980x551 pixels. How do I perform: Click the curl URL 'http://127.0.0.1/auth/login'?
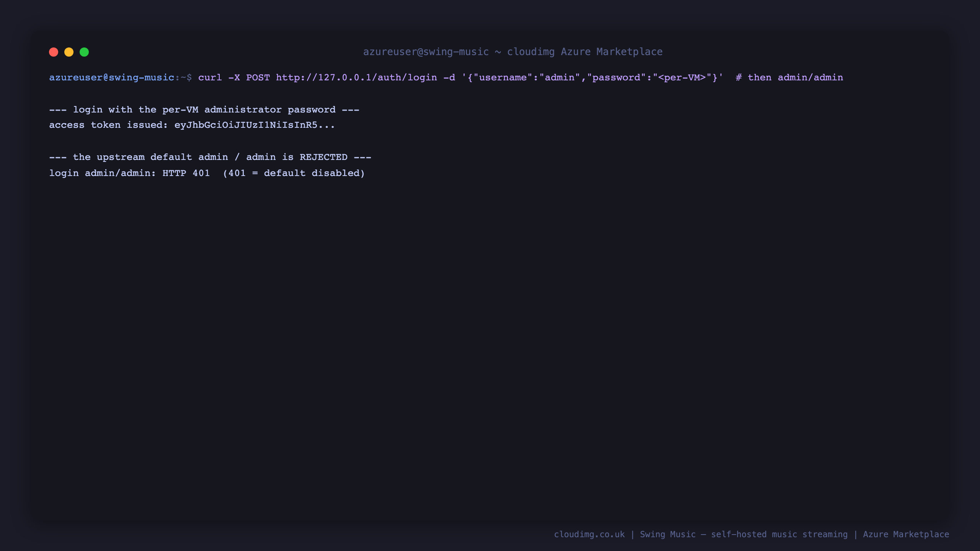[x=356, y=78]
